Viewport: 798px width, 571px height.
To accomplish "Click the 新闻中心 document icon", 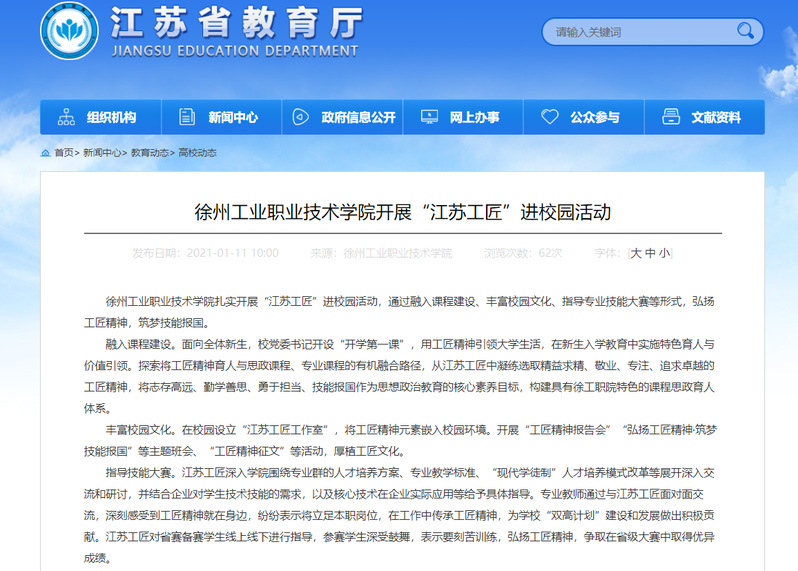I will click(187, 117).
